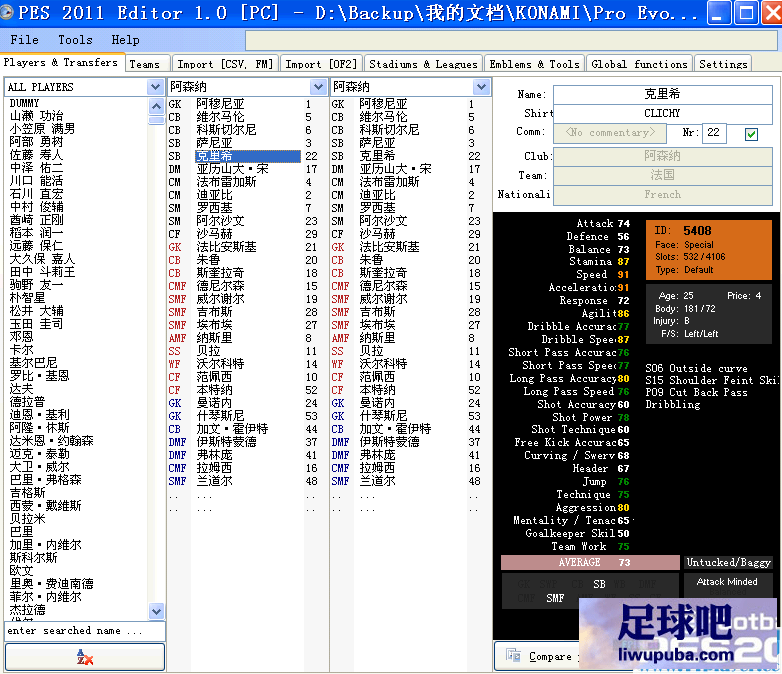Click the Attack Minded option
Image resolution: width=782 pixels, height=674 pixels.
click(x=727, y=582)
